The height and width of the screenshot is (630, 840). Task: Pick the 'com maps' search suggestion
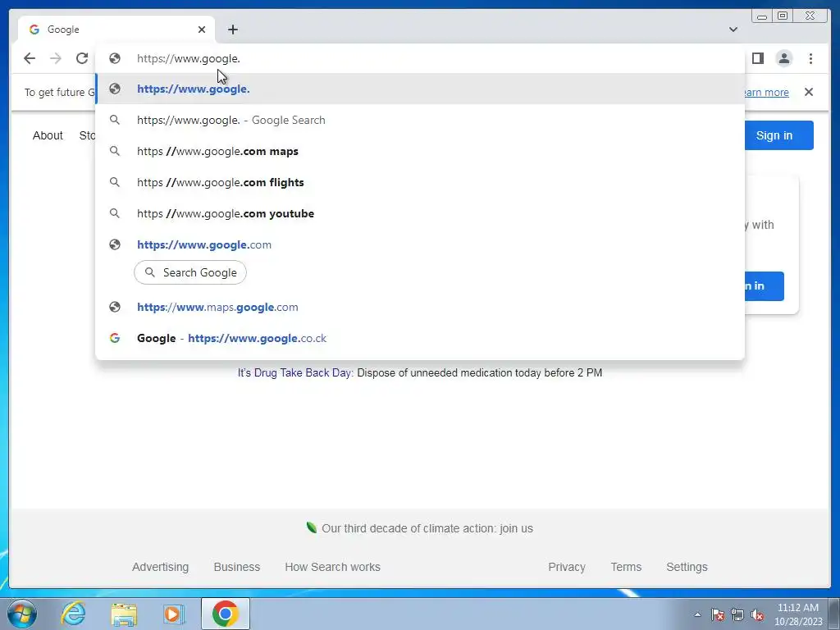pos(420,151)
